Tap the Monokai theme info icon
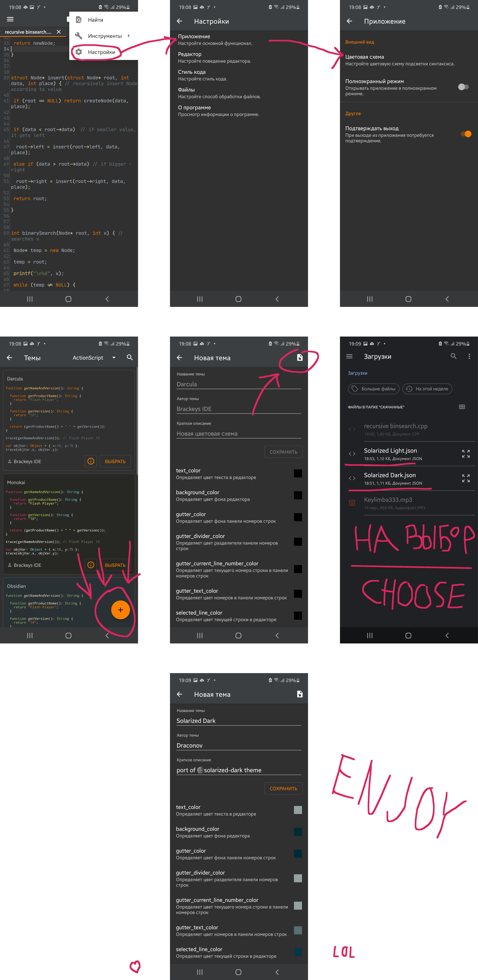This screenshot has height=980, width=478. (90, 565)
